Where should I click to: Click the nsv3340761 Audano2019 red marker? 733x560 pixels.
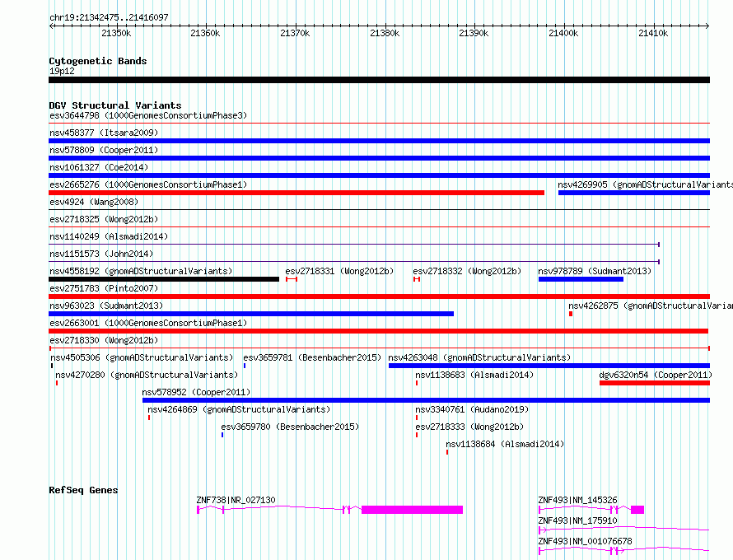pos(417,418)
